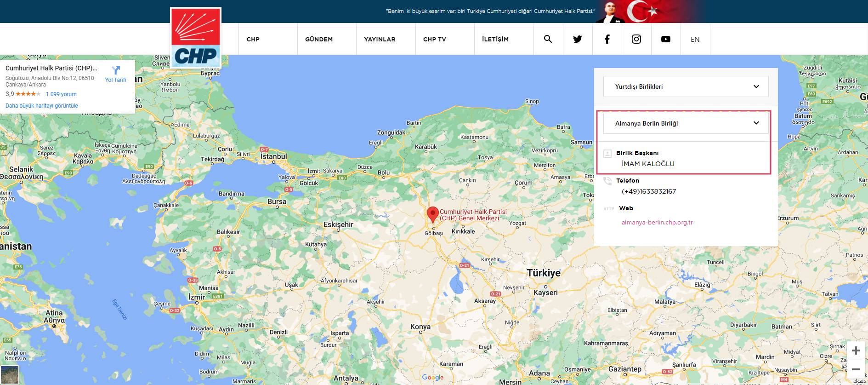
Task: Click the Yol Tarifi link text
Action: 115,80
